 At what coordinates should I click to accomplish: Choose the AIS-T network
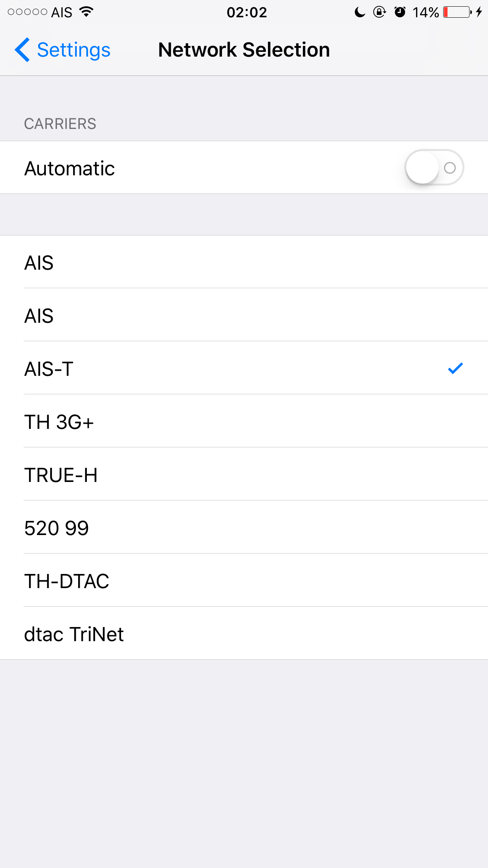click(244, 368)
